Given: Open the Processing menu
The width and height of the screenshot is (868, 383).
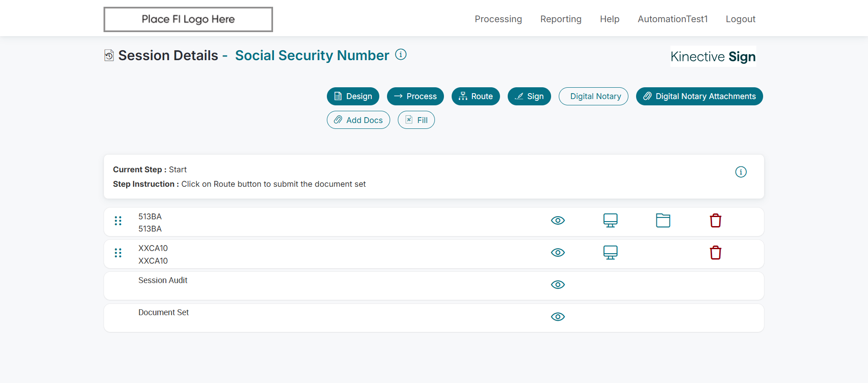Looking at the screenshot, I should (498, 19).
